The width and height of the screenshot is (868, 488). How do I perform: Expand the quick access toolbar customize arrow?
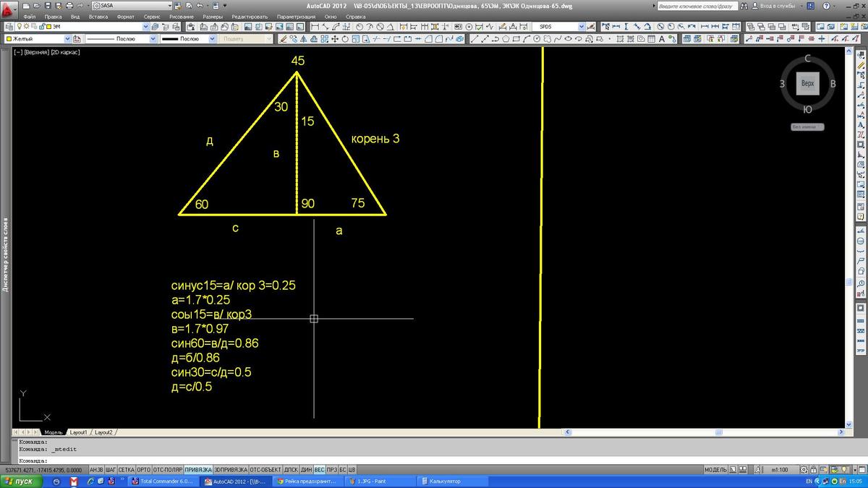point(224,6)
